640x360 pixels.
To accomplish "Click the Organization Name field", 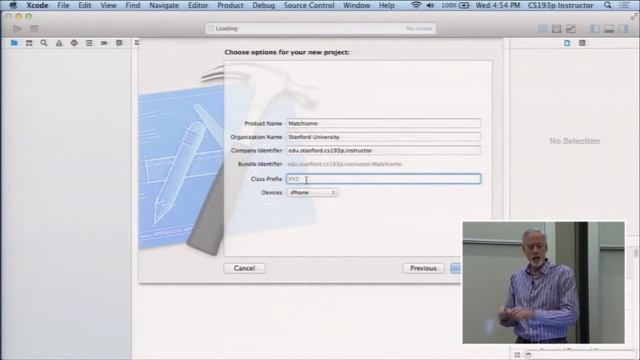I will pyautogui.click(x=383, y=137).
